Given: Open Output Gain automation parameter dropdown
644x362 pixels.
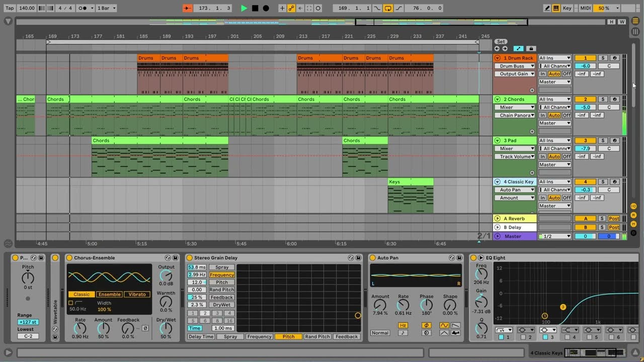Looking at the screenshot, I should (515, 74).
